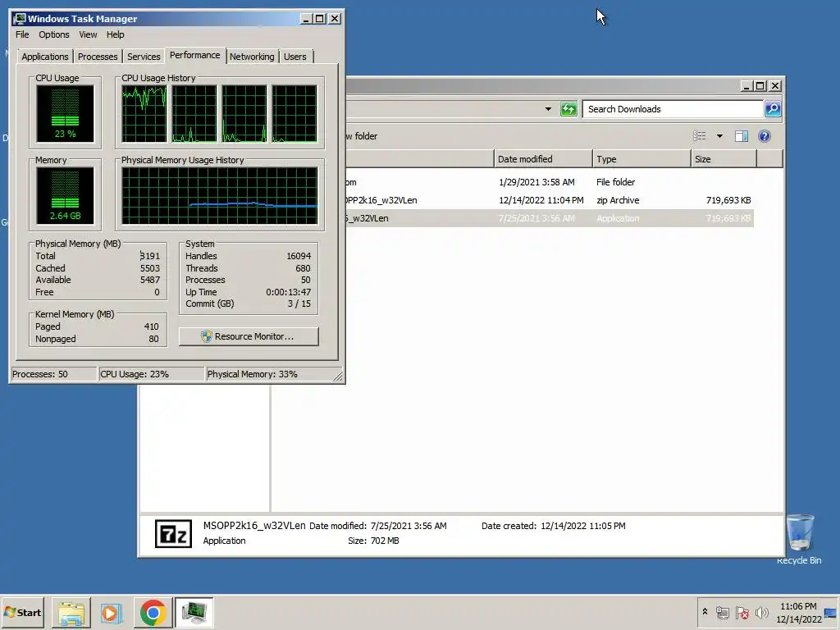Expand the view options dropdown arrow
Image resolution: width=840 pixels, height=630 pixels.
tap(719, 136)
